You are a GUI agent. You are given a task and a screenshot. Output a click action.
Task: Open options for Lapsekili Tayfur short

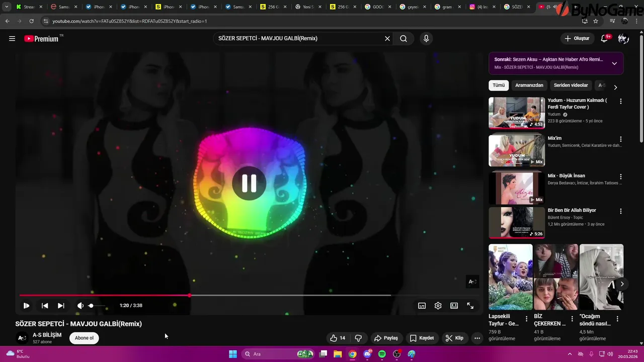pos(526,319)
